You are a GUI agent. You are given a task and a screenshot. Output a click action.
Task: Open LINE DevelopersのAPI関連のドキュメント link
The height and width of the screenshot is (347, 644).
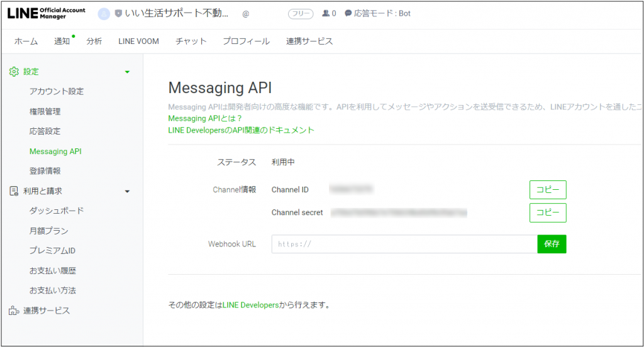point(241,130)
